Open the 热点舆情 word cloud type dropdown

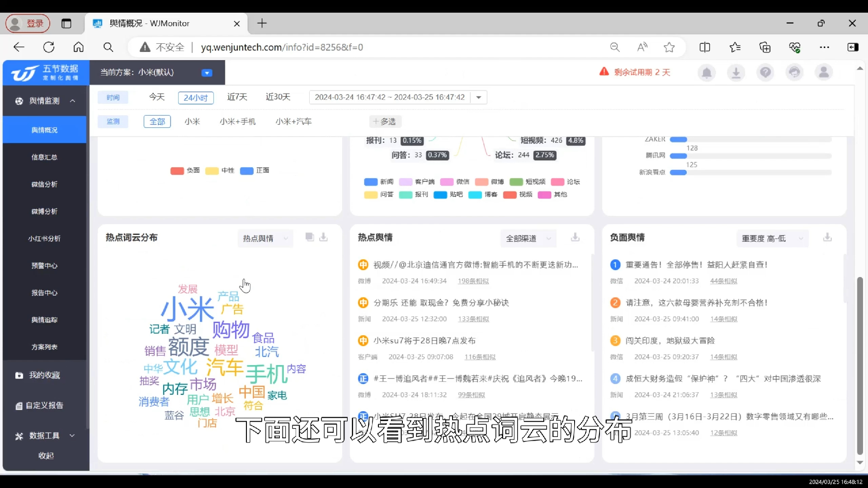265,238
